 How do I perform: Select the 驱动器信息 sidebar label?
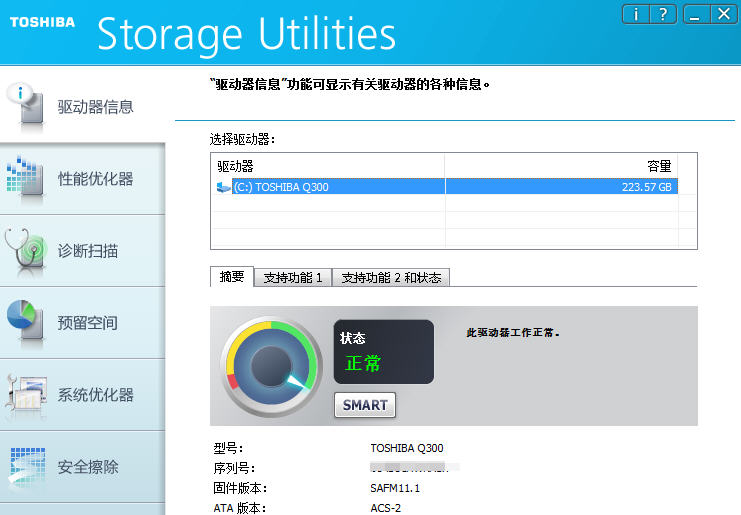(95, 107)
